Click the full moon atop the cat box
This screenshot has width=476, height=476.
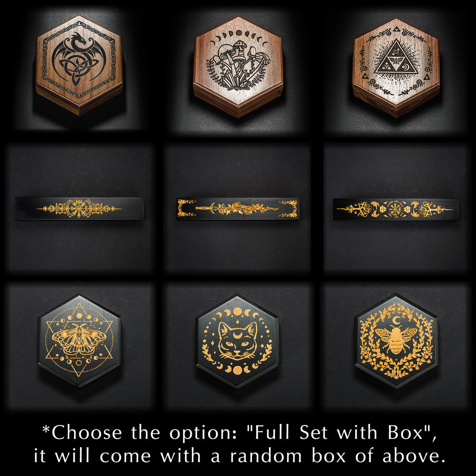pyautogui.click(x=238, y=312)
